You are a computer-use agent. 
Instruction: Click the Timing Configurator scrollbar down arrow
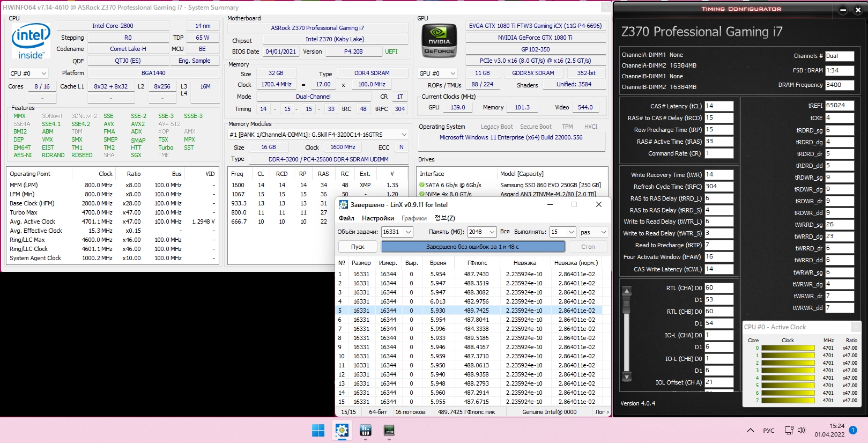626,376
